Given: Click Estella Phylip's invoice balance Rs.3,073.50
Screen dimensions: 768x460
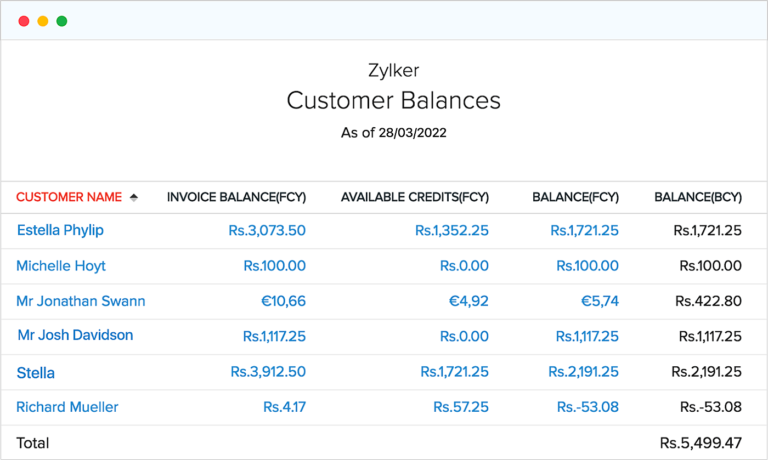Looking at the screenshot, I should (267, 230).
